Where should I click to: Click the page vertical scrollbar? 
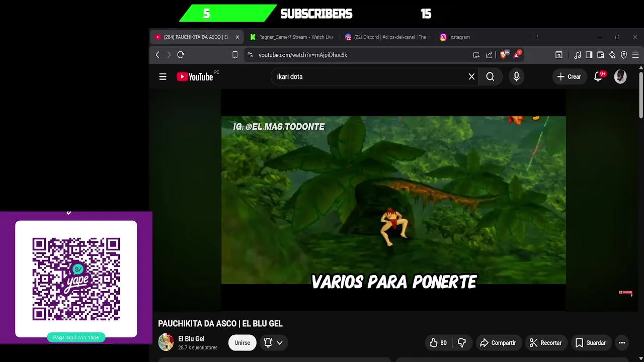coord(641,96)
